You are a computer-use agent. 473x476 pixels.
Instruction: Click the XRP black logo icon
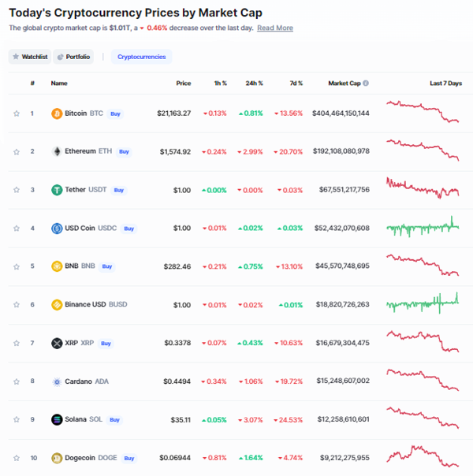click(x=57, y=343)
